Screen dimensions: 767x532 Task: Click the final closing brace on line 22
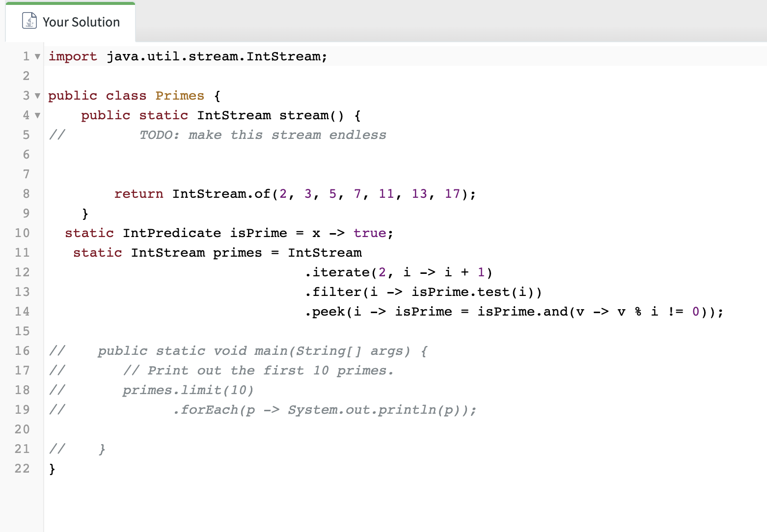(52, 468)
